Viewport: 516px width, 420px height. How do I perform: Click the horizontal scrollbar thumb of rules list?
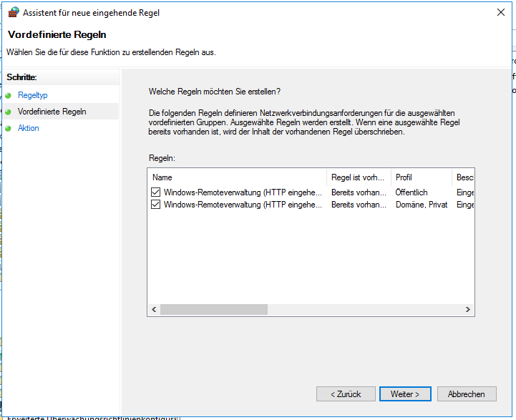coord(214,309)
